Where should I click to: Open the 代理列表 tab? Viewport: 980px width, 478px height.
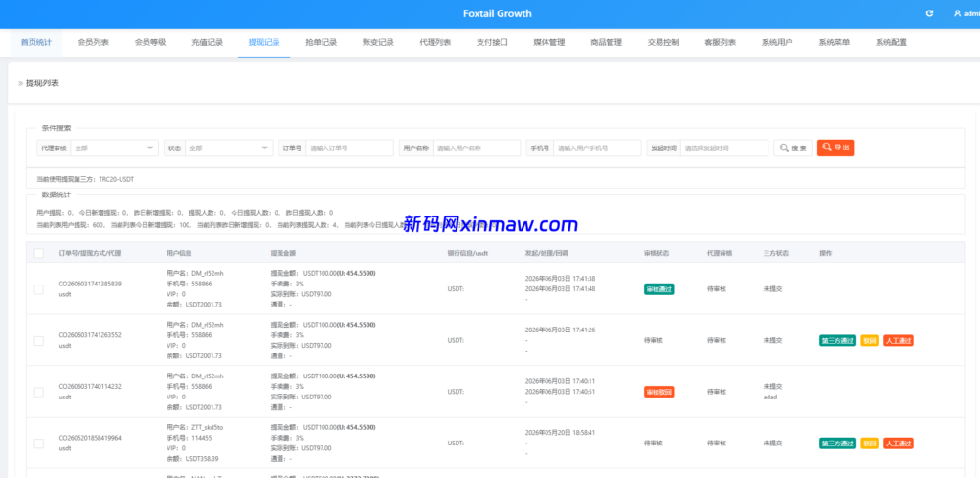click(x=435, y=43)
